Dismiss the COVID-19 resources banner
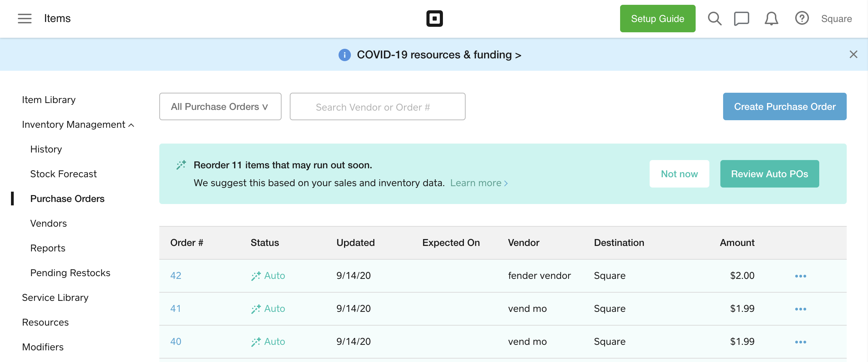This screenshot has width=868, height=362. pyautogui.click(x=853, y=54)
